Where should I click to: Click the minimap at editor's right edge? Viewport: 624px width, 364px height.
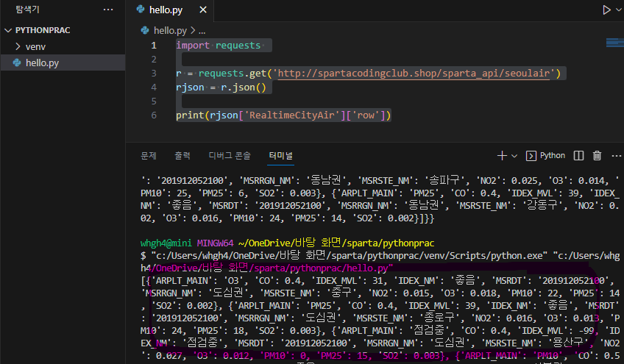tap(615, 42)
